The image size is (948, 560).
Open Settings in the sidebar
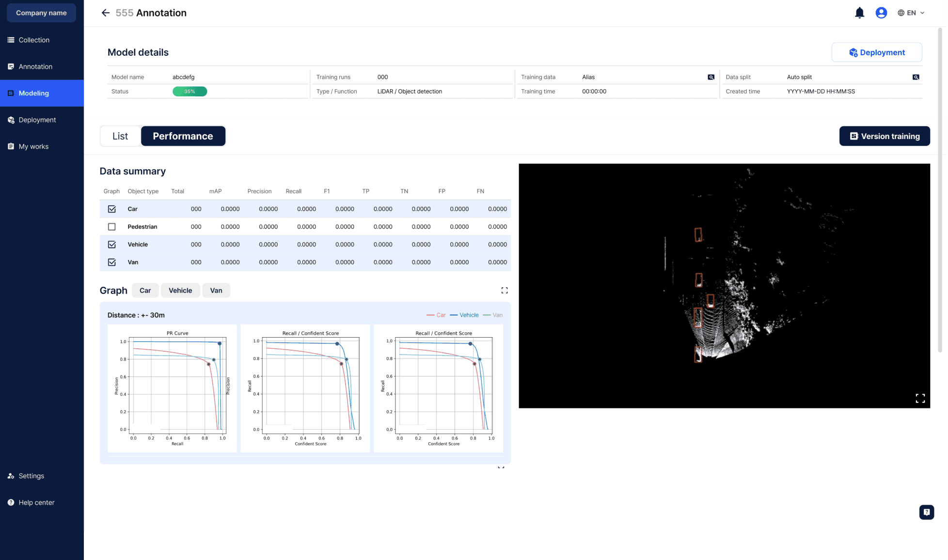coord(31,476)
